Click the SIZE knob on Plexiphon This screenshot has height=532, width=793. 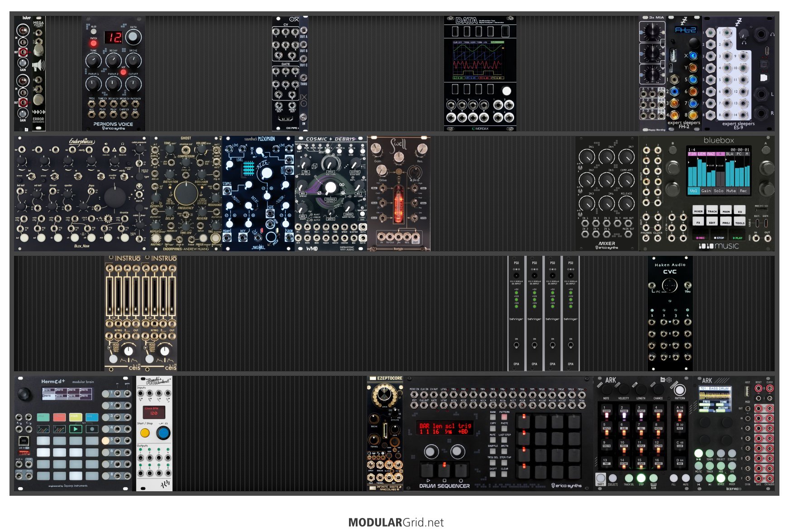click(267, 173)
